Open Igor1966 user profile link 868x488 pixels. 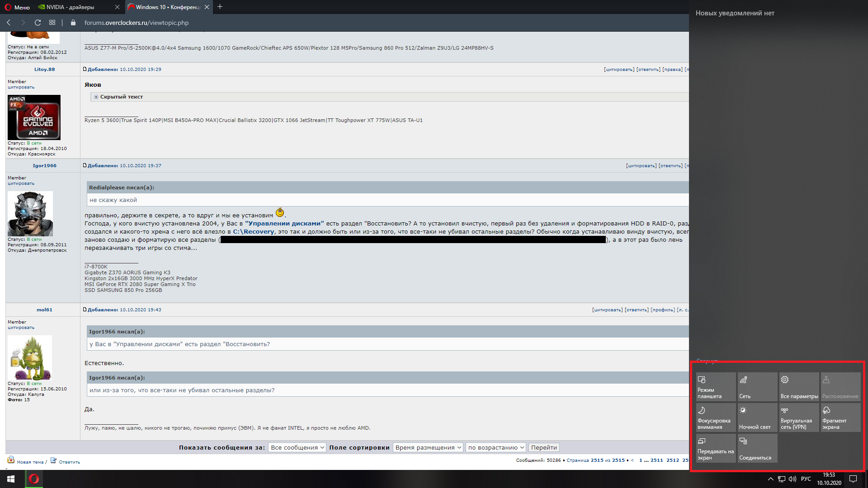(x=44, y=166)
